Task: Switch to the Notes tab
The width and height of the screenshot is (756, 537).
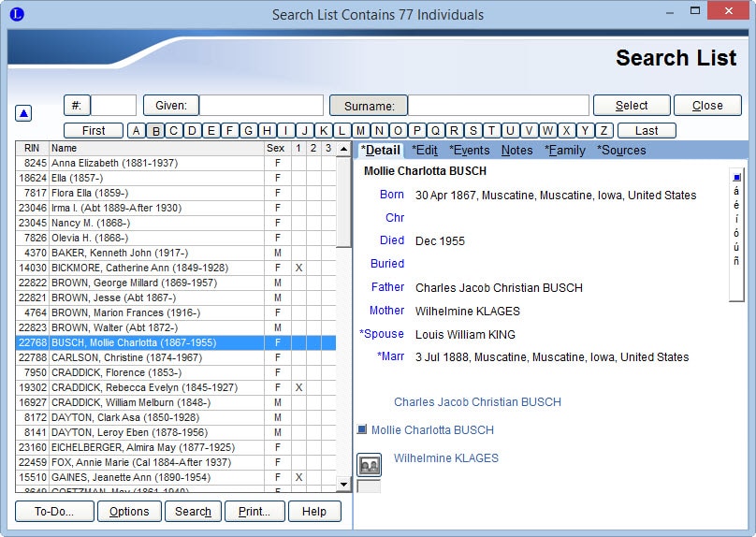Action: coord(516,151)
